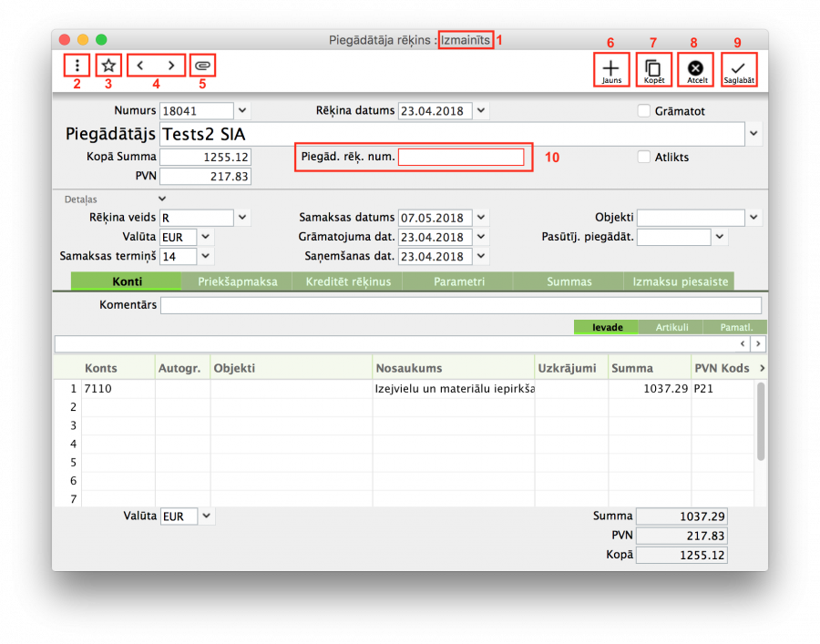
Task: Open the Summas tab
Action: [x=569, y=281]
